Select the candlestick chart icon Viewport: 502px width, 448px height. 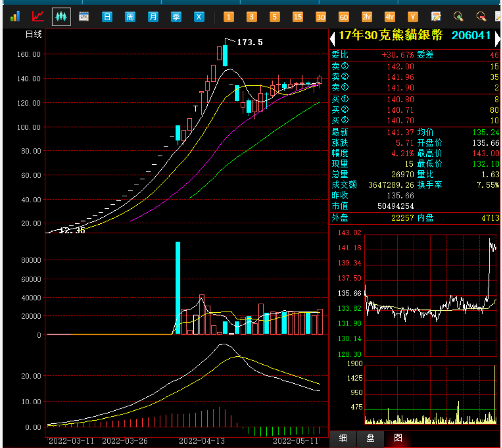click(61, 16)
